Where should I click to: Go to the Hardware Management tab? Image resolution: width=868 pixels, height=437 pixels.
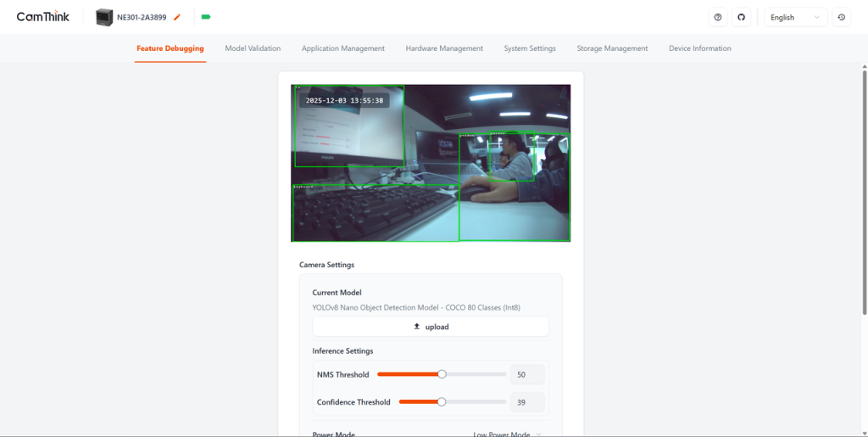click(x=444, y=48)
